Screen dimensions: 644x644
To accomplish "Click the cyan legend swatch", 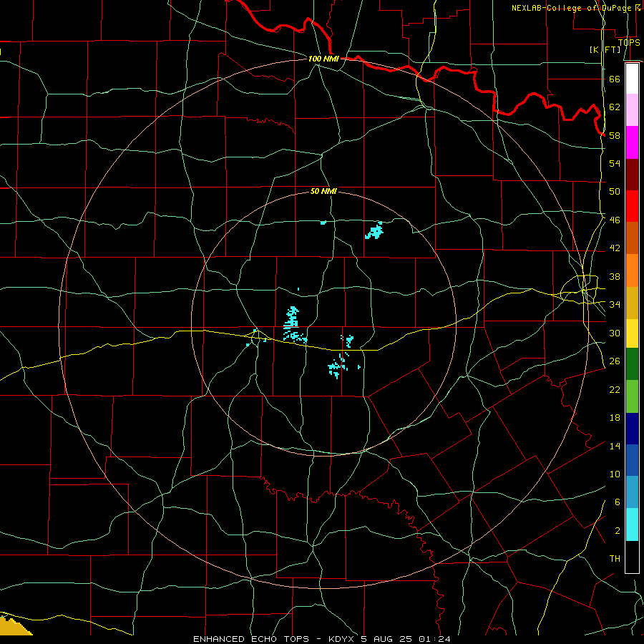I will point(632,525).
